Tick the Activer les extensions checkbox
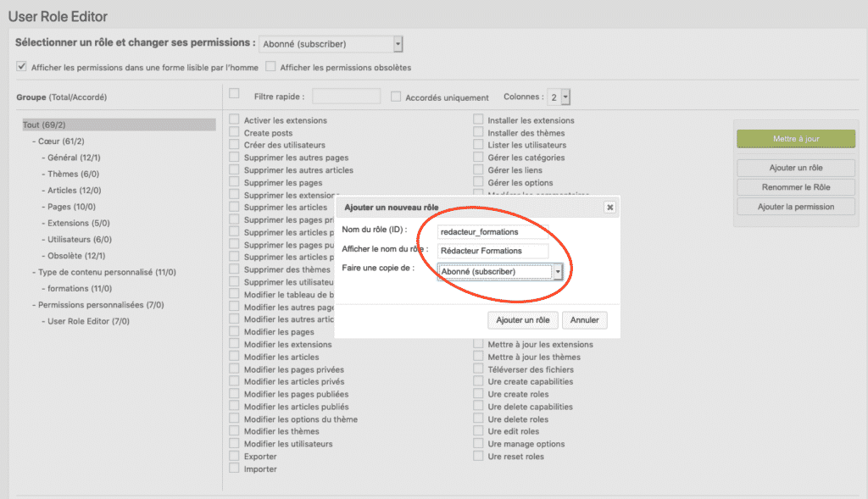The height and width of the screenshot is (499, 868). [234, 119]
